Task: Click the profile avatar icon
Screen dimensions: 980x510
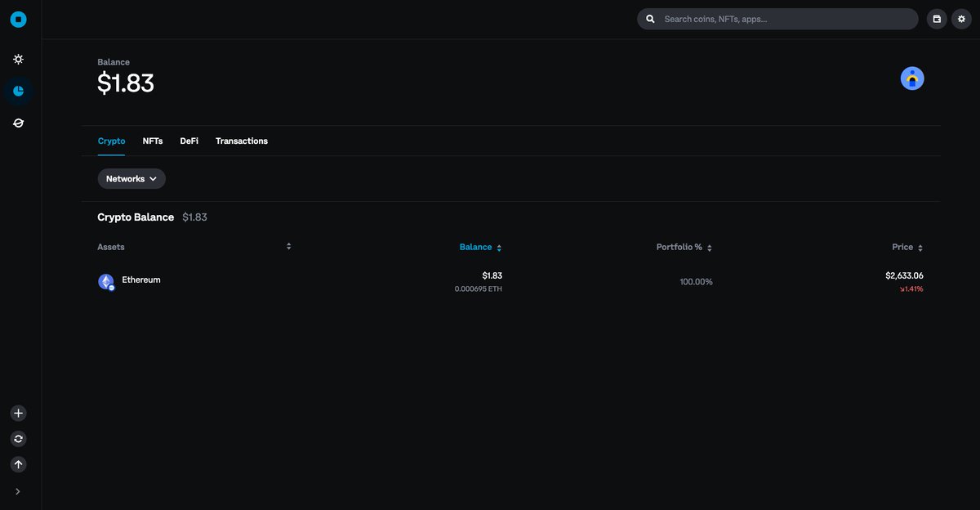Action: pyautogui.click(x=912, y=78)
